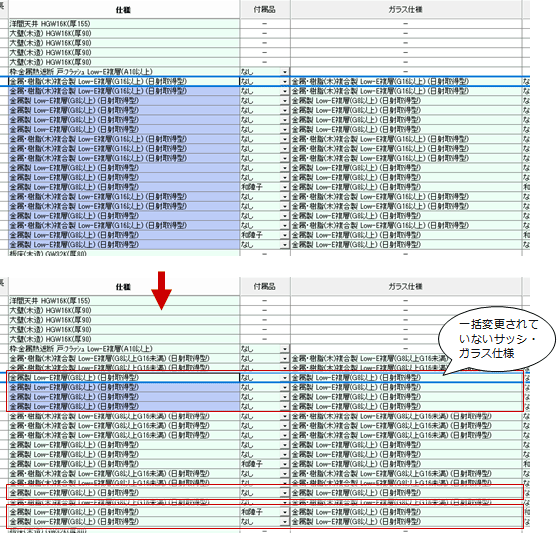Viewport: 557px width, 533px height.
Task: Open 付属品 dropdown of blue-outlined G16以上 row, upper table
Action: pos(285,81)
